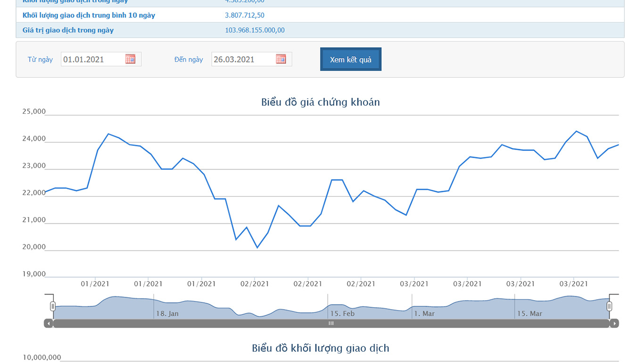This screenshot has width=644, height=362.
Task: Focus the 'Từ ngày' date field 01.01.2021
Action: pyautogui.click(x=93, y=59)
